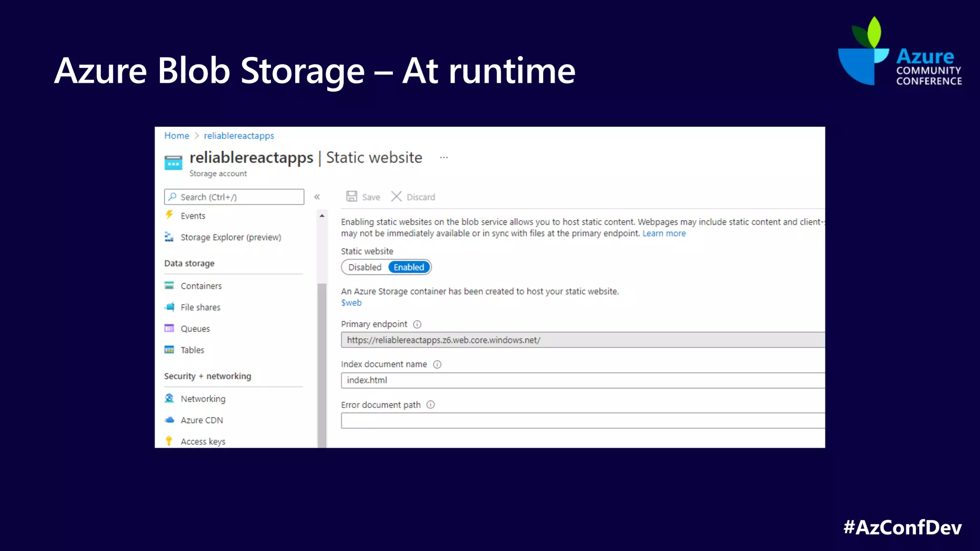Click the Containers icon
980x551 pixels.
pos(169,286)
